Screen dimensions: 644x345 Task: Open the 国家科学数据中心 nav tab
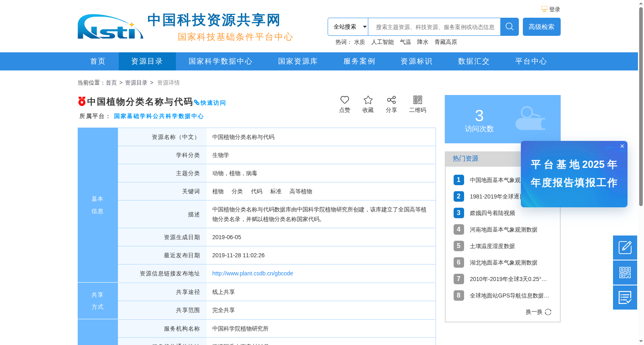pos(221,61)
